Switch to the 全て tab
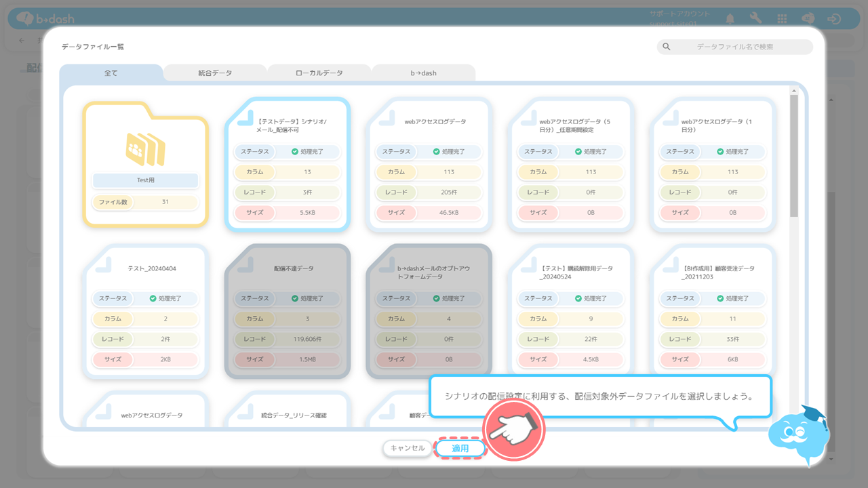 pyautogui.click(x=111, y=73)
